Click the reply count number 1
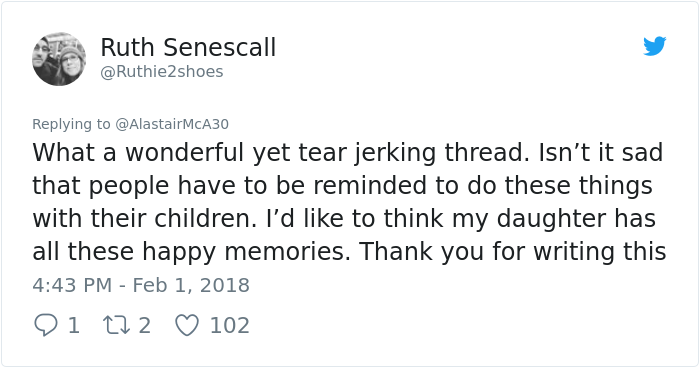This screenshot has height=368, width=700. [74, 325]
